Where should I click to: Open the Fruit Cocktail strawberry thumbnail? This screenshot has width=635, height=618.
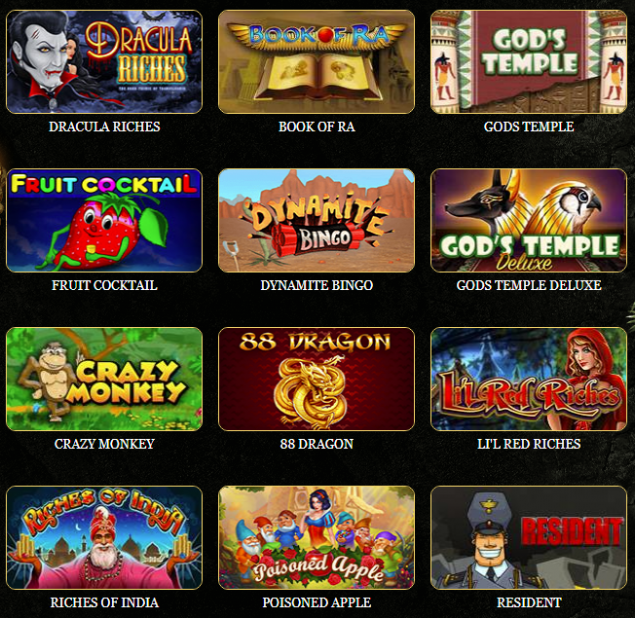(104, 220)
